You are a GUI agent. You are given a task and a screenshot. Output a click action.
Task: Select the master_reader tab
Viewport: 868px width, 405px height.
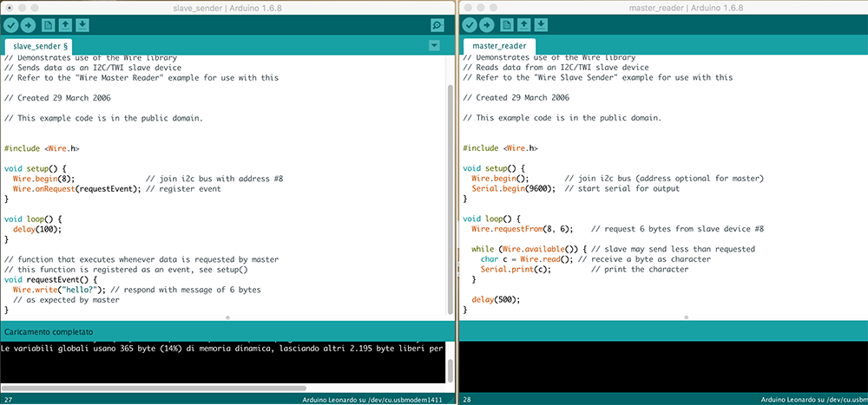tap(499, 47)
